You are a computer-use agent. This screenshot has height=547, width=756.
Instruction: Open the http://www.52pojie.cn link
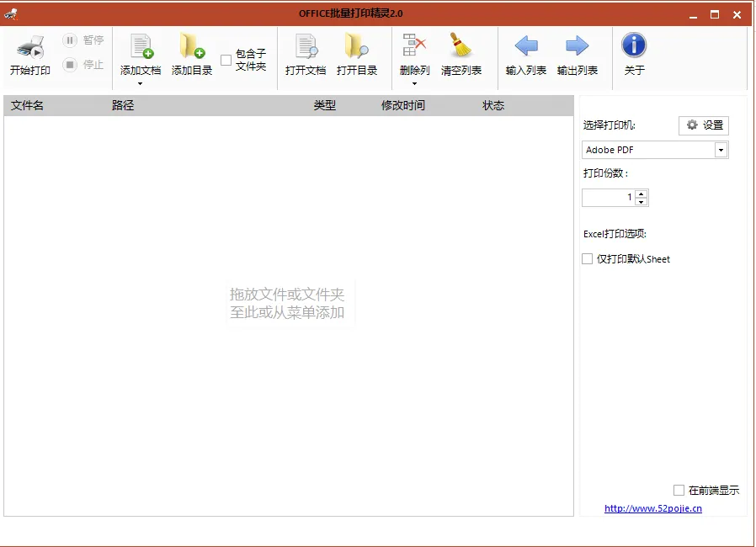(x=653, y=508)
